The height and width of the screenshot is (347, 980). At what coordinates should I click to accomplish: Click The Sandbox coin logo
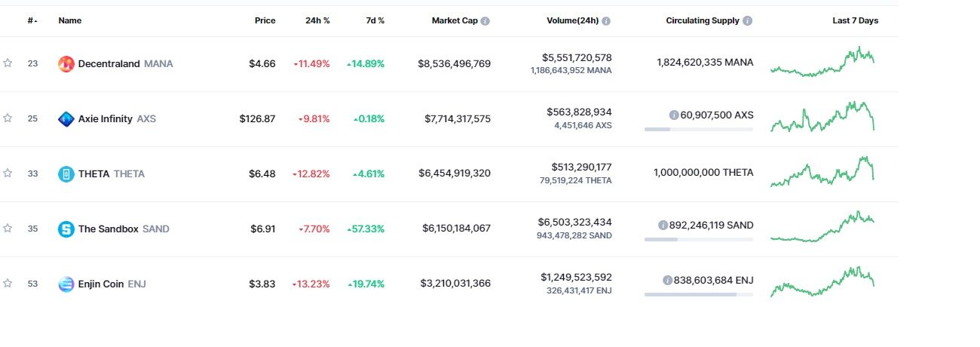coord(66,229)
